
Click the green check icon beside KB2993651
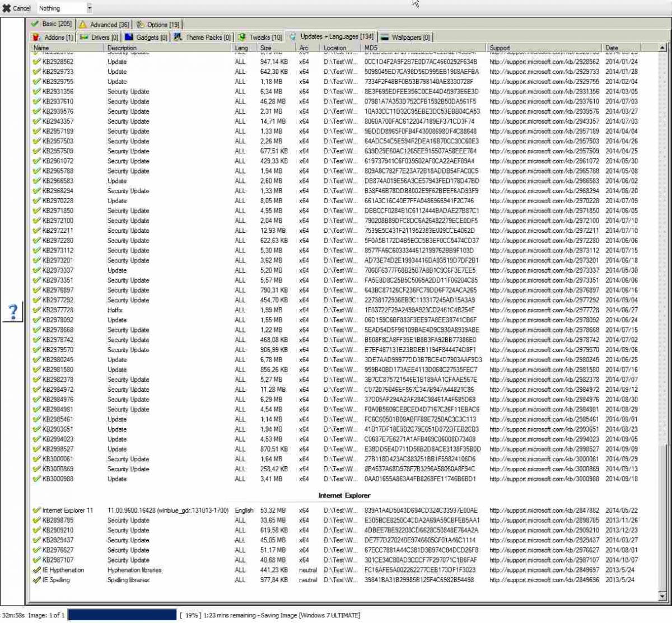click(x=37, y=429)
